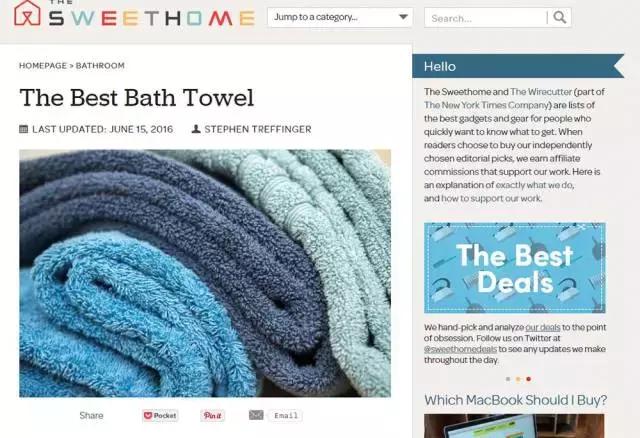
Task: Open the BATHROOM breadcrumb category
Action: 100,66
